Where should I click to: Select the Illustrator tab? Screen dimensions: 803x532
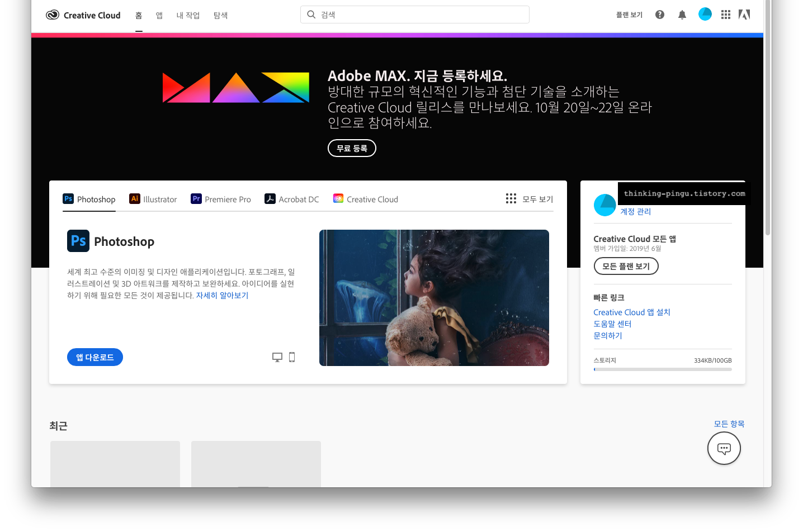point(153,199)
